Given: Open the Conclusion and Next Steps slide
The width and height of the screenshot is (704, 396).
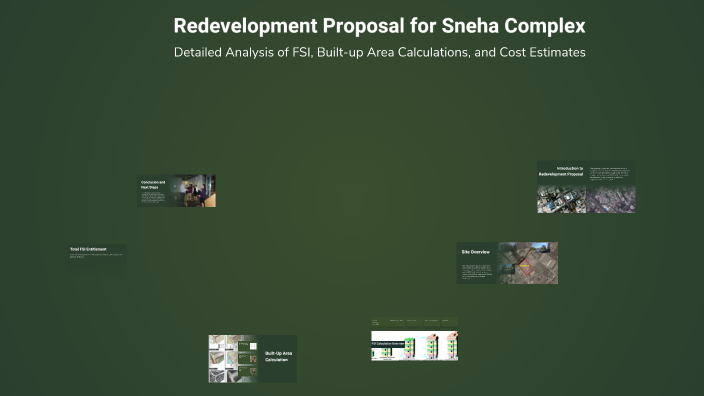Looking at the screenshot, I should click(176, 191).
